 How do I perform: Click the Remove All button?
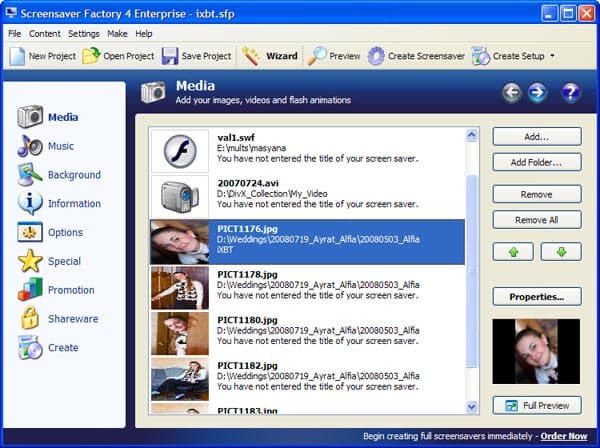(x=537, y=220)
